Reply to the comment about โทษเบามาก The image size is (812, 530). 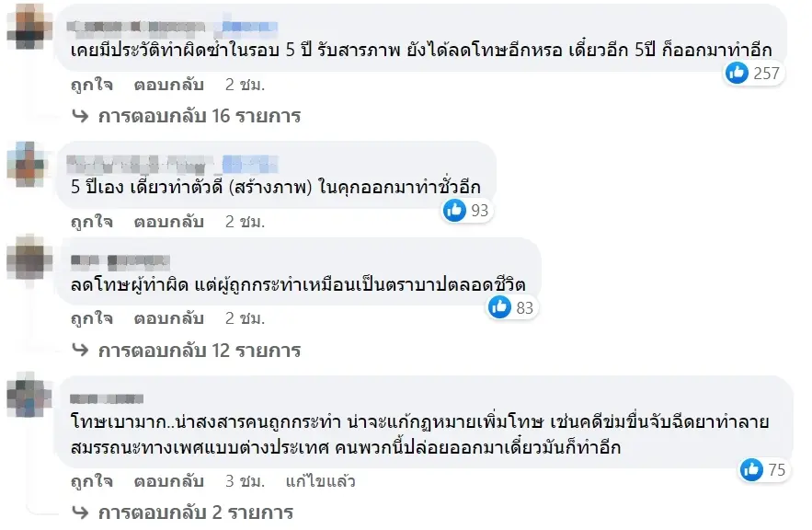coord(168,481)
